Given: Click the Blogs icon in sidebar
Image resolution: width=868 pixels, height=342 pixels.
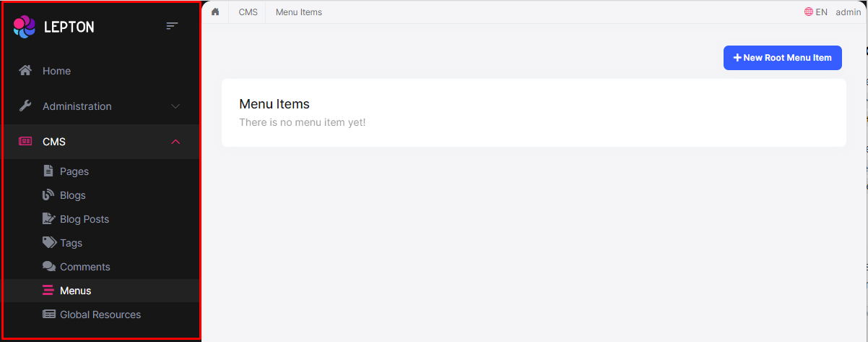Looking at the screenshot, I should tap(48, 195).
